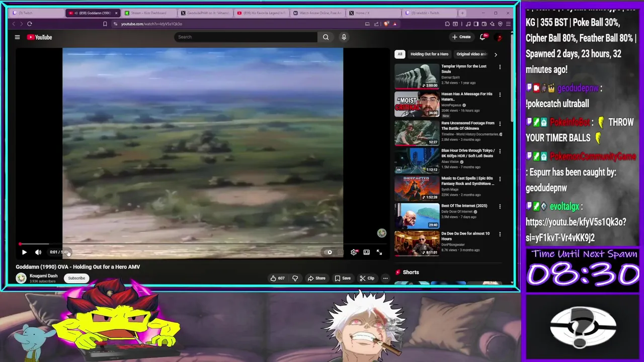Screen dimensions: 644x362
Task: Switch to the first Twitch browser tab
Action: tap(37, 13)
